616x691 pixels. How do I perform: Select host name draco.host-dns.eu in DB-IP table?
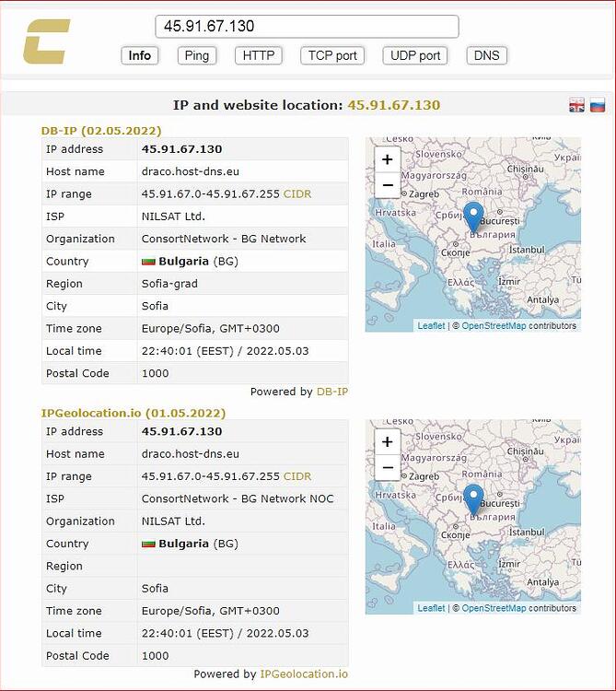(191, 171)
